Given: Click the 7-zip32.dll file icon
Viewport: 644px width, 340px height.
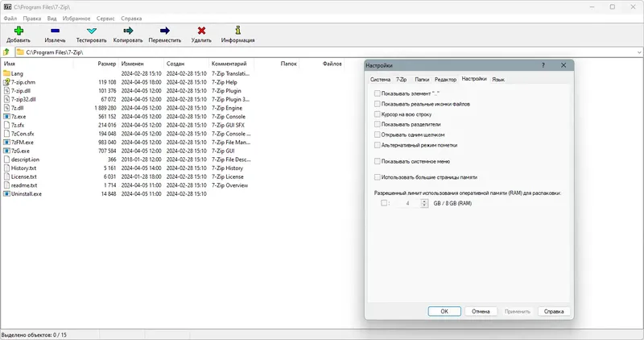Looking at the screenshot, I should (6, 99).
